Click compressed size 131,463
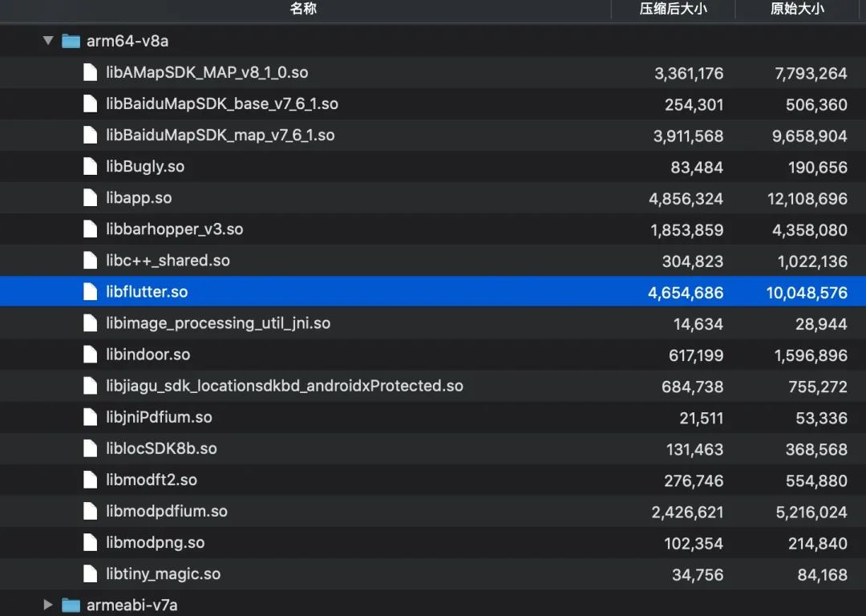Screen dimensions: 866x616 click(x=694, y=449)
